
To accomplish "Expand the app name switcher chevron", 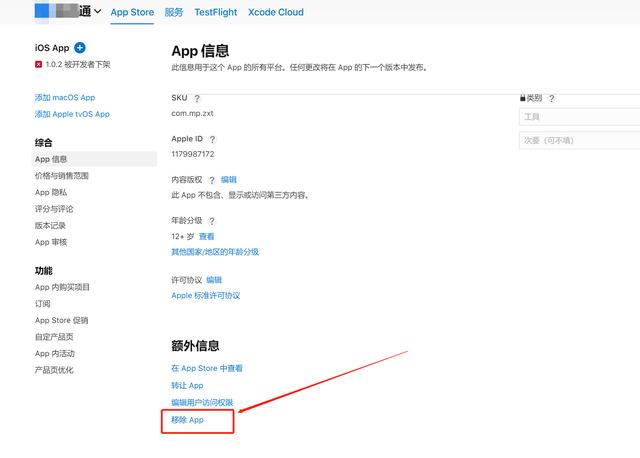I will click(x=98, y=12).
